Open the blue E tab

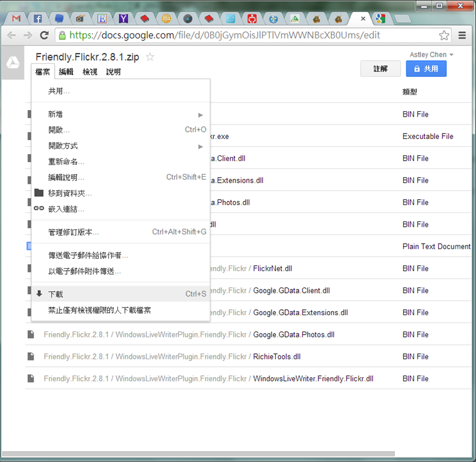point(102,19)
